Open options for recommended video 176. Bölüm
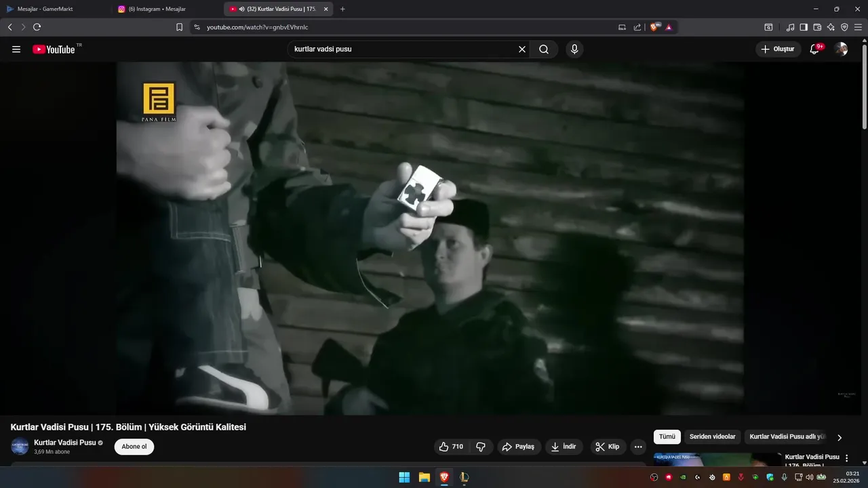Viewport: 868px width, 488px height. (x=846, y=458)
